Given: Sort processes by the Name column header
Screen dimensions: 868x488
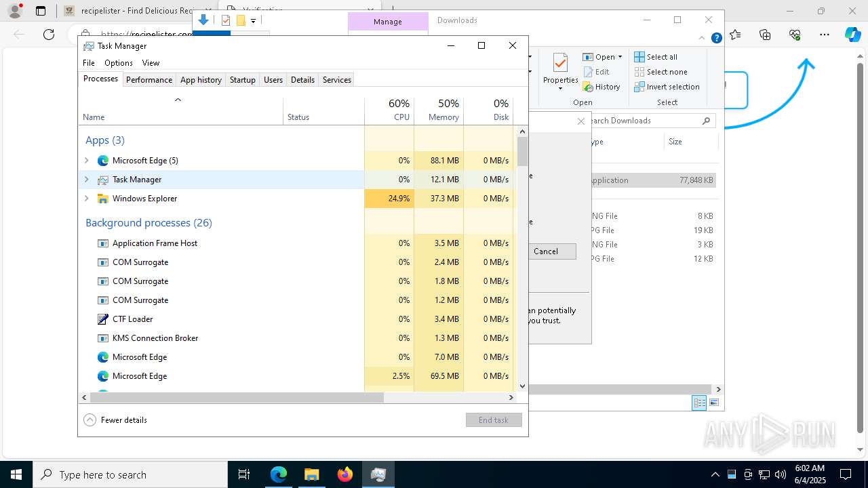Looking at the screenshot, I should click(180, 110).
